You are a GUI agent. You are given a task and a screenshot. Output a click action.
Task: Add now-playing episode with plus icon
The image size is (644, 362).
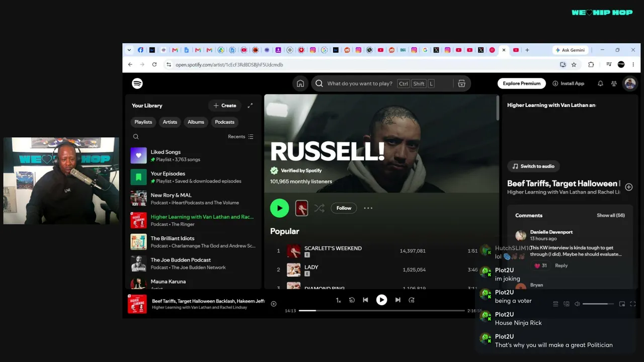[274, 304]
